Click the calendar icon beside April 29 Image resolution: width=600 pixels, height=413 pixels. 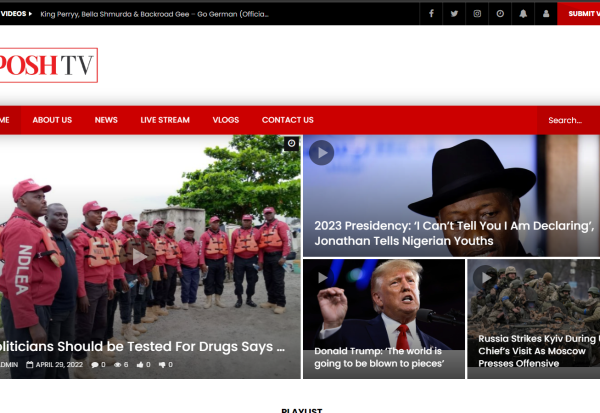pos(29,365)
